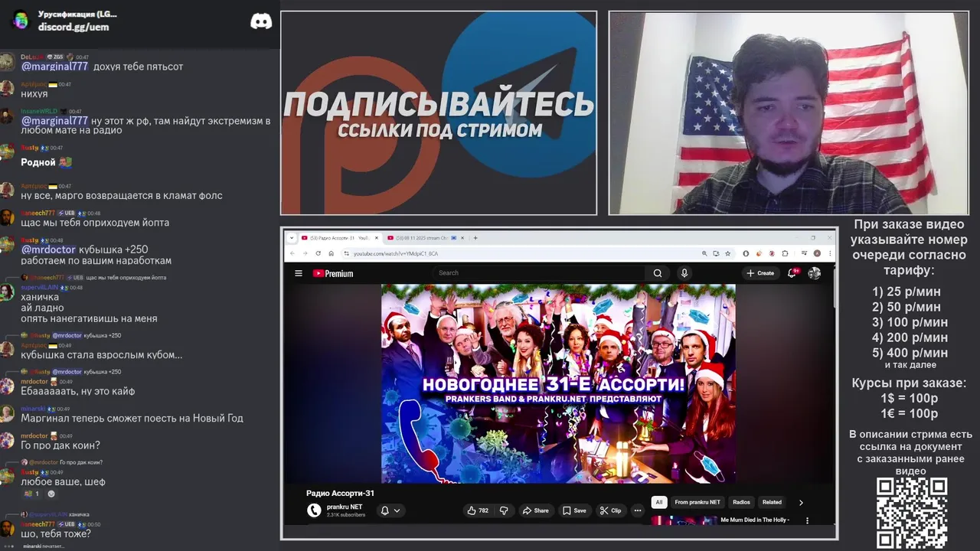
Task: Click the @marginal777 mention in top message
Action: click(54, 67)
